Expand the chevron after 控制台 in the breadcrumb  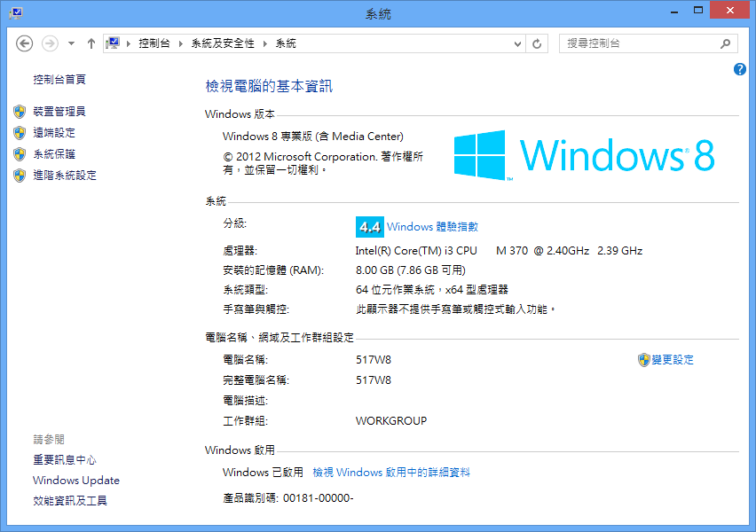coord(180,43)
